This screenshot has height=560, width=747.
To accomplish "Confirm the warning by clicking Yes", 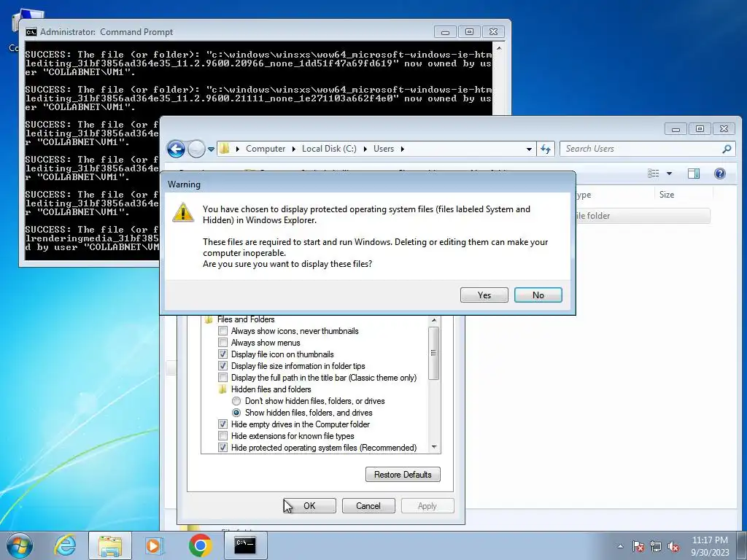I will [484, 295].
